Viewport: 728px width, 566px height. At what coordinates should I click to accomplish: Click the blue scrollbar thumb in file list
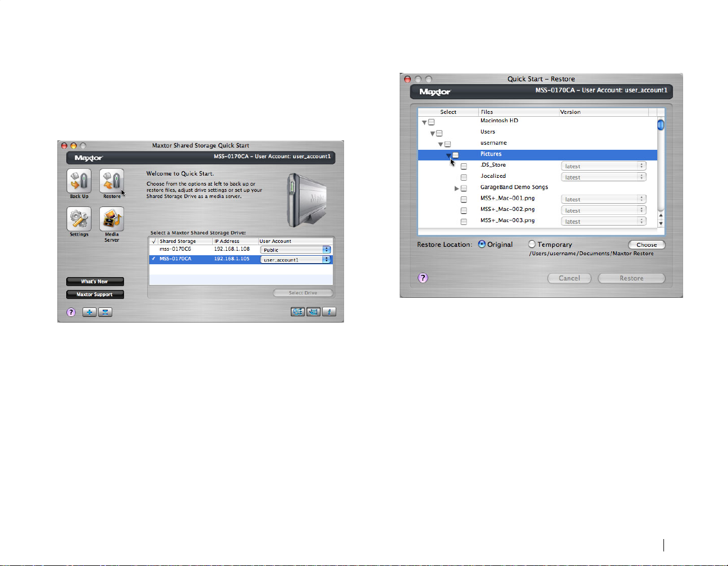tap(661, 125)
